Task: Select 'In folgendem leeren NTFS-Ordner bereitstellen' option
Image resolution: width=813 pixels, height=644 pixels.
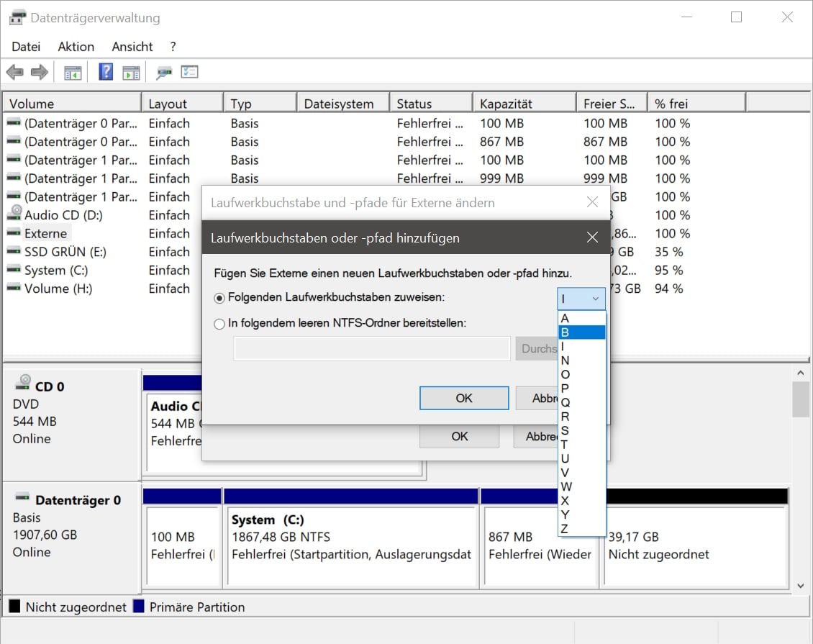Action: pyautogui.click(x=219, y=324)
